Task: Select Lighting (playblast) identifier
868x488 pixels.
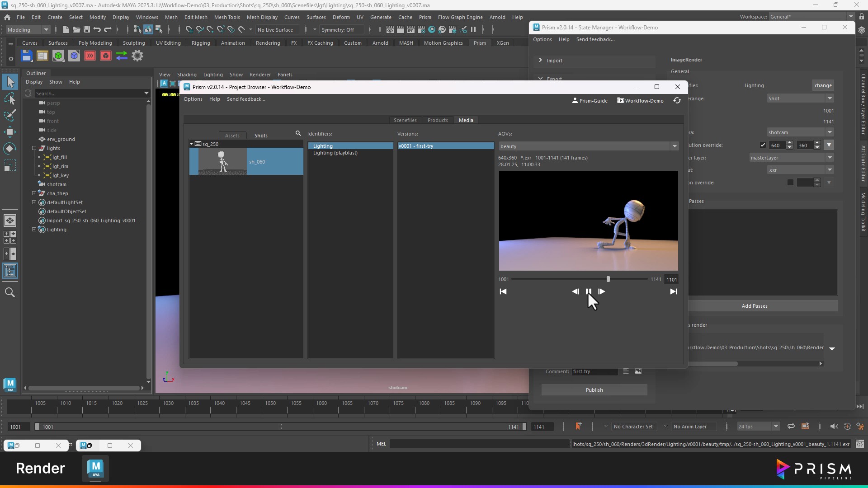Action: pyautogui.click(x=335, y=153)
